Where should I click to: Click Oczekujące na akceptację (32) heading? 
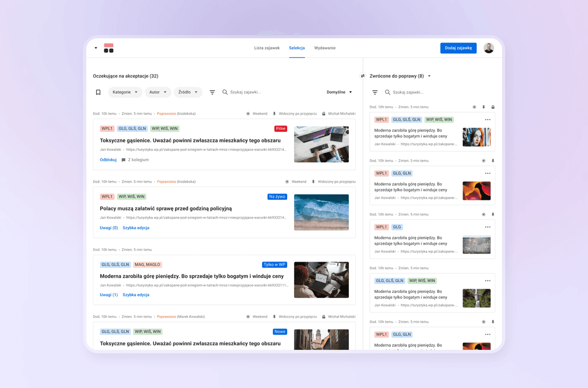click(x=125, y=76)
